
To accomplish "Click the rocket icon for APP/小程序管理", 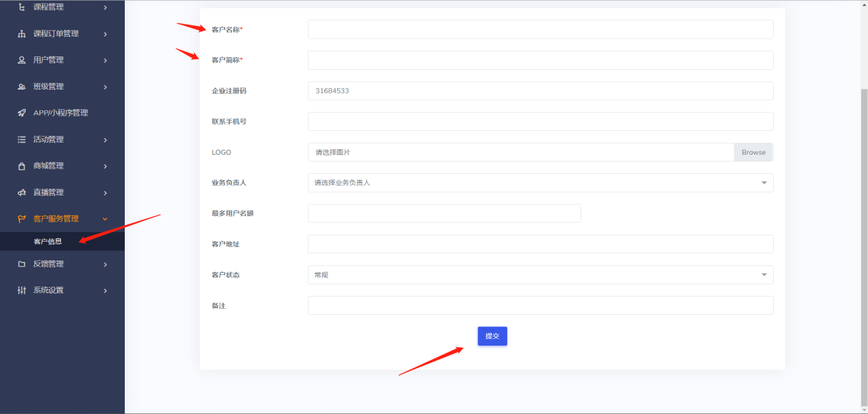I will pos(22,113).
